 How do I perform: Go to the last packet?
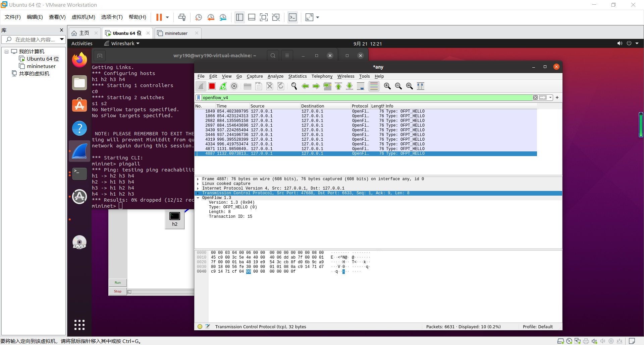[x=350, y=86]
